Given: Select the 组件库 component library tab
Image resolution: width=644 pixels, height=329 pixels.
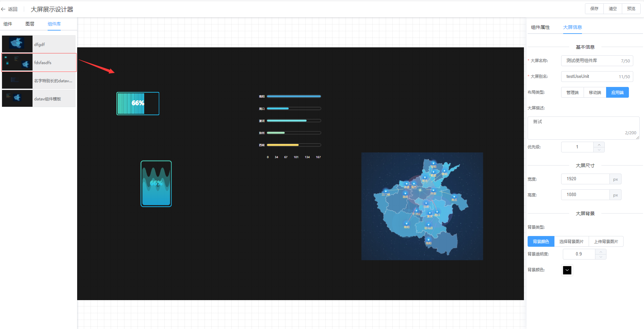Looking at the screenshot, I should point(54,24).
